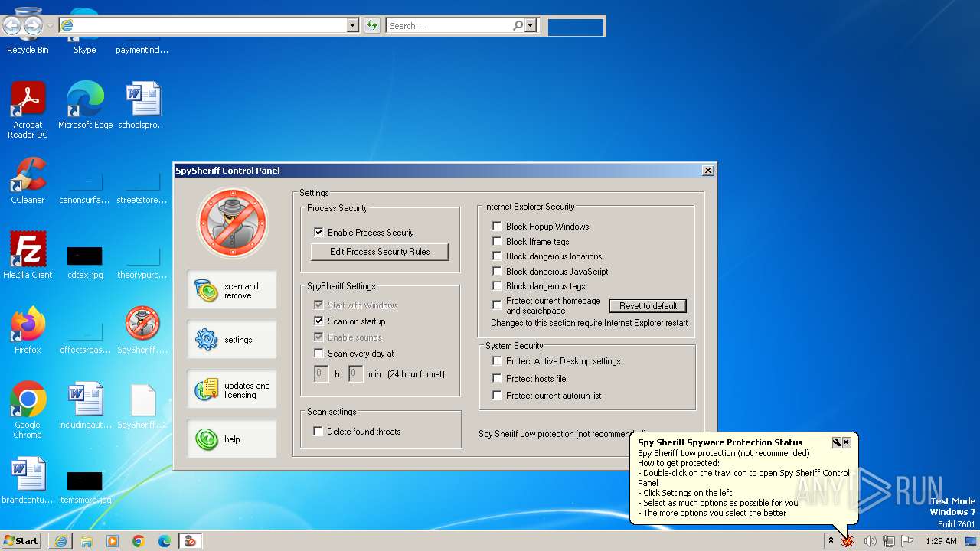
Task: Open cdtax.jpg image file
Action: [x=85, y=262]
